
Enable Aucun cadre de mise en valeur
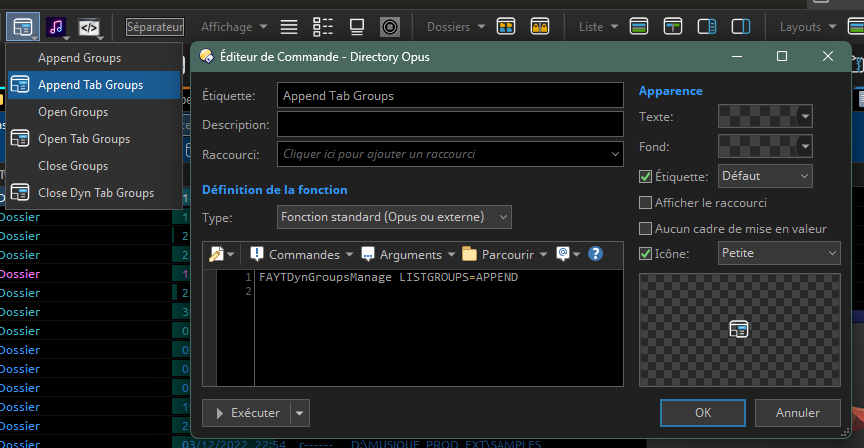pos(645,229)
